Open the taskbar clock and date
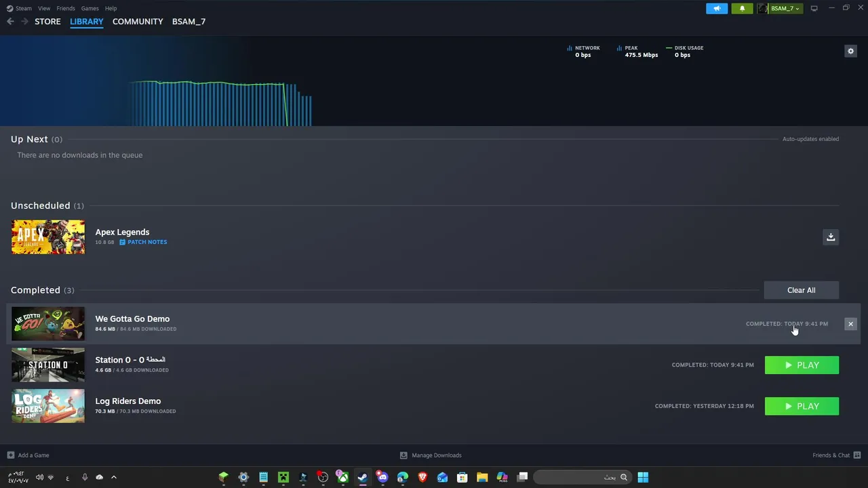Screen dimensions: 868x488 pyautogui.click(x=18, y=477)
